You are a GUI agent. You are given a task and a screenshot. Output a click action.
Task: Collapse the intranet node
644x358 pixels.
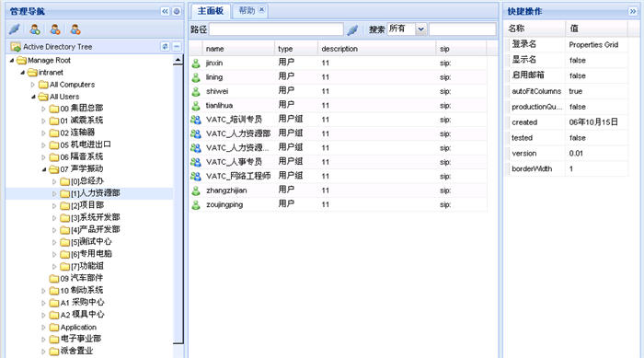coord(23,73)
